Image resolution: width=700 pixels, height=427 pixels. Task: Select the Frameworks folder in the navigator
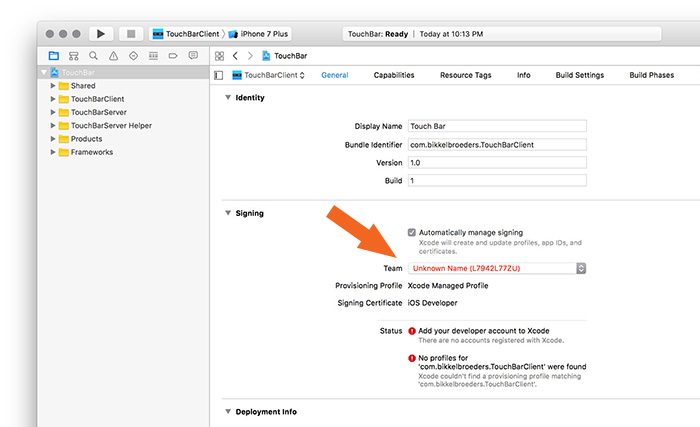click(91, 152)
